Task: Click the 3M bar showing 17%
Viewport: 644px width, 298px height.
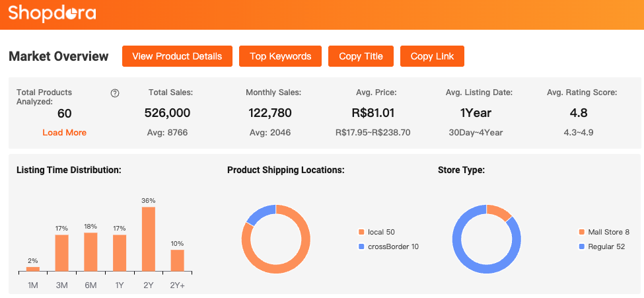Action: [61, 253]
